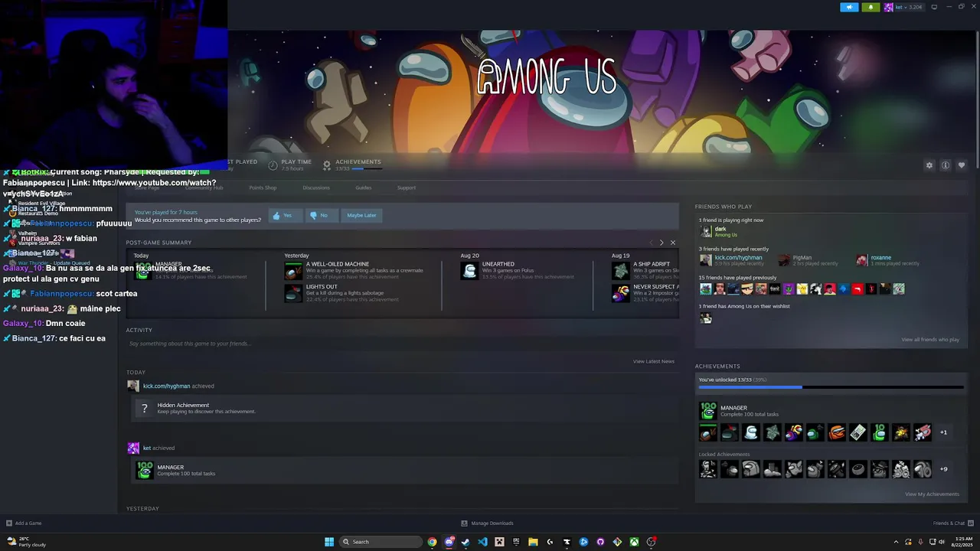Open View all friends who play
Screen dimensions: 980x551
point(930,340)
